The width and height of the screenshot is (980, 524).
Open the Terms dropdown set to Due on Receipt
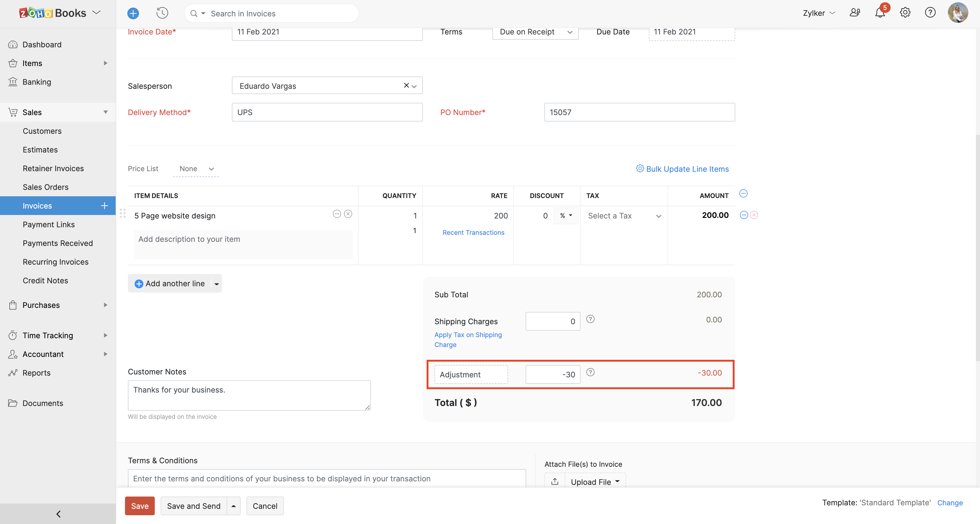click(535, 32)
